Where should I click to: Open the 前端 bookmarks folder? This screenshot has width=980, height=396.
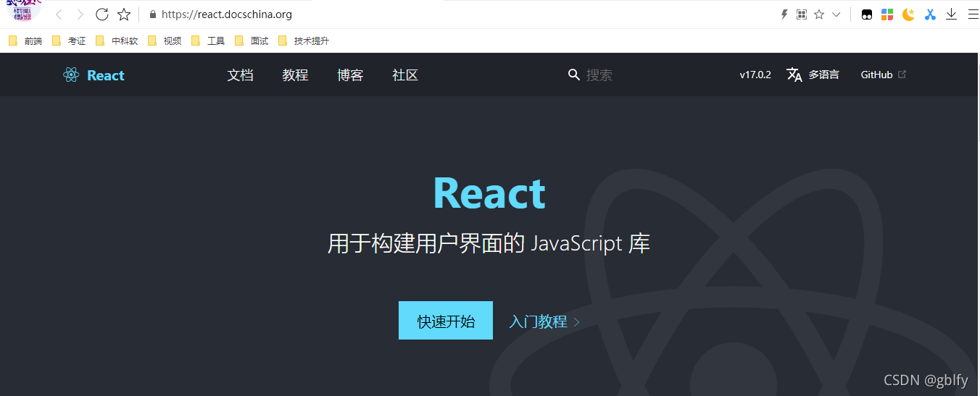(25, 41)
